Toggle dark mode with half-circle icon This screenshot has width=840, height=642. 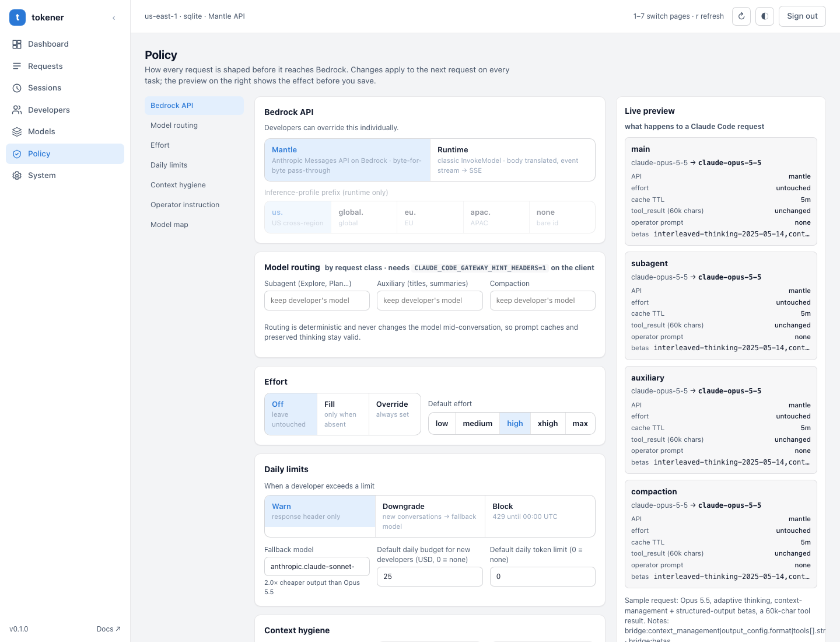[x=765, y=16]
